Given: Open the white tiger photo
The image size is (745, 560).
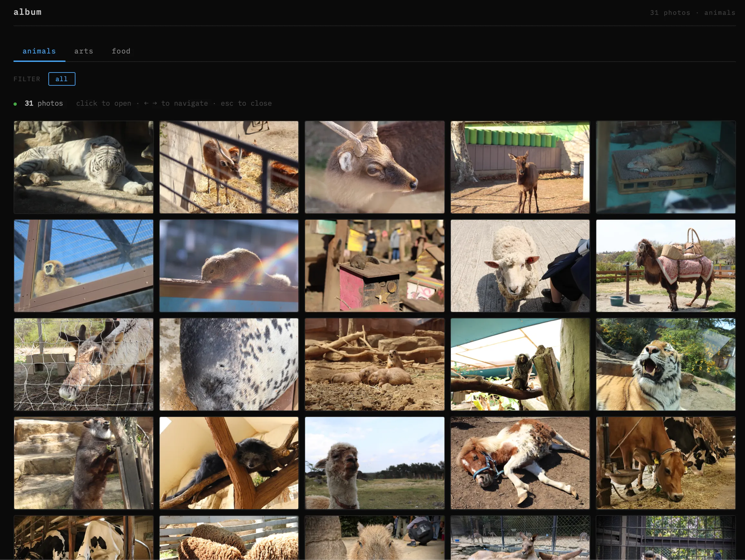Looking at the screenshot, I should [84, 167].
